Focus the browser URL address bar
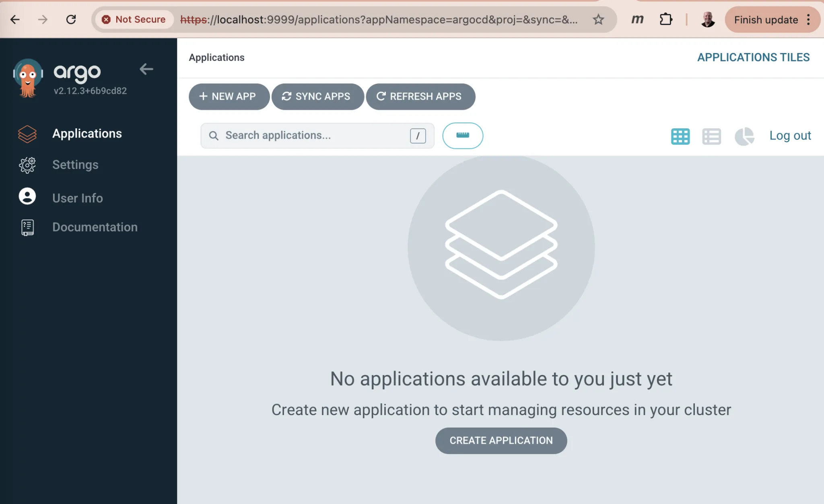 coord(379,19)
